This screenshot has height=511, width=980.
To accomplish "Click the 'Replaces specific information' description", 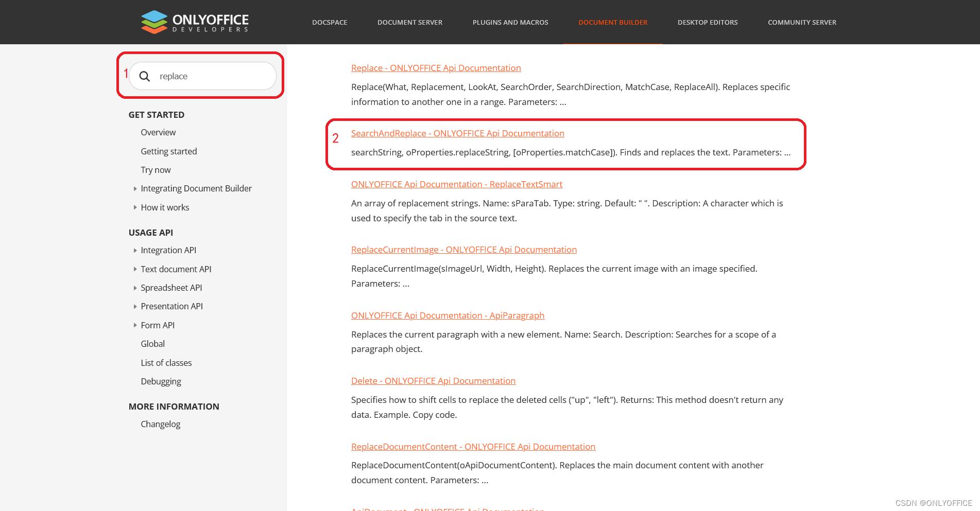I will pos(571,94).
